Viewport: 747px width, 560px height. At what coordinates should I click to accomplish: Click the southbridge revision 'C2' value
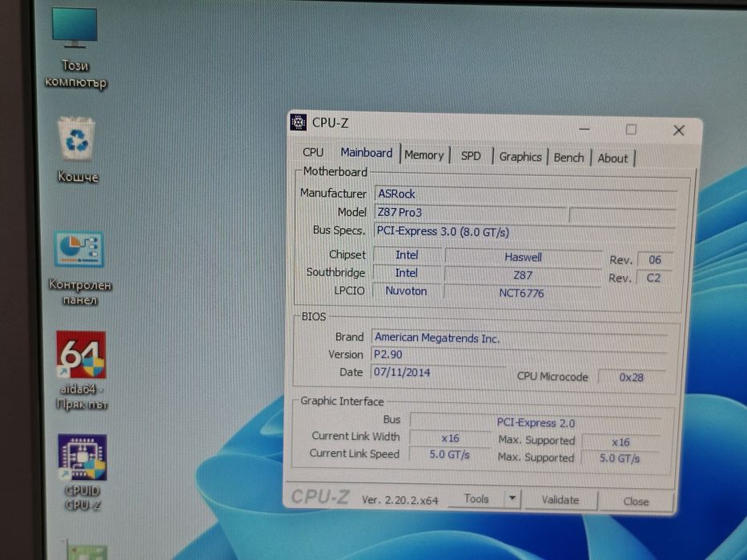pos(653,278)
